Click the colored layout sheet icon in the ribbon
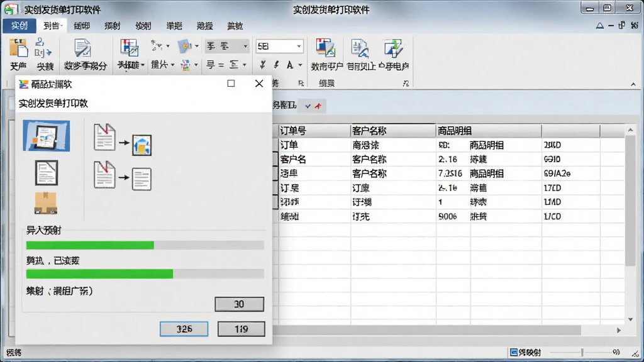644x362 pixels. tap(129, 48)
